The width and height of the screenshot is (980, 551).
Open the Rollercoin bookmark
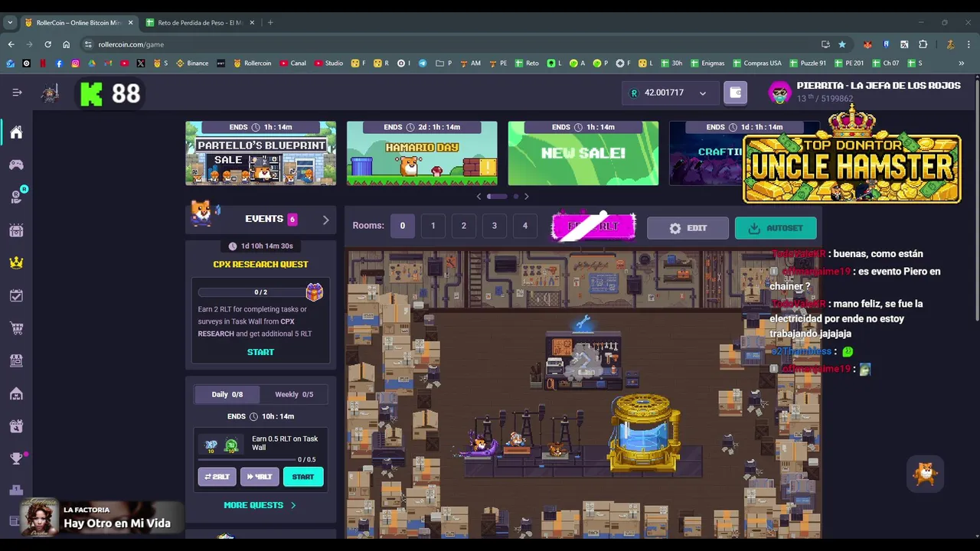click(x=252, y=63)
